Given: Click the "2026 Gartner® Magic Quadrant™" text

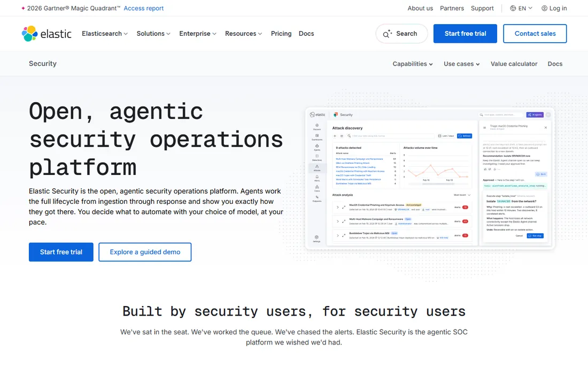Looking at the screenshot, I should (74, 8).
